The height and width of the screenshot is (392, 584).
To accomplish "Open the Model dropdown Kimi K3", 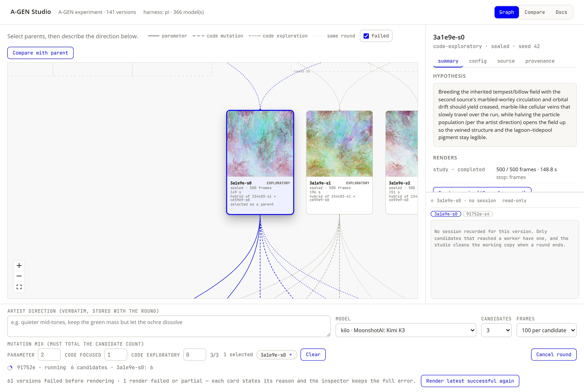I will coord(406,330).
